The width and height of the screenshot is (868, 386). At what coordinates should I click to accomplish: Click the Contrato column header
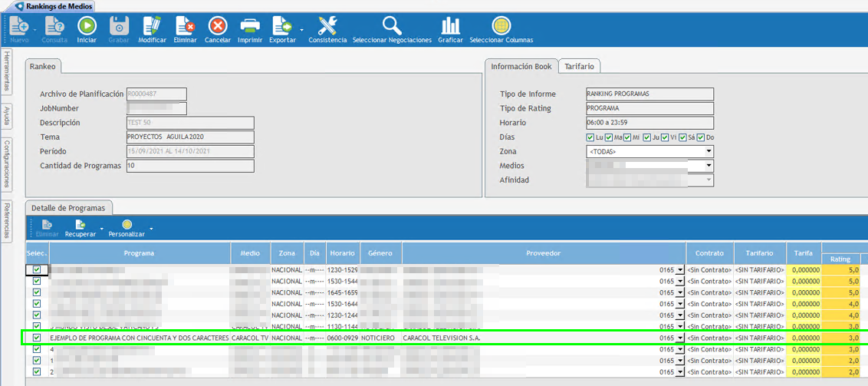(710, 253)
